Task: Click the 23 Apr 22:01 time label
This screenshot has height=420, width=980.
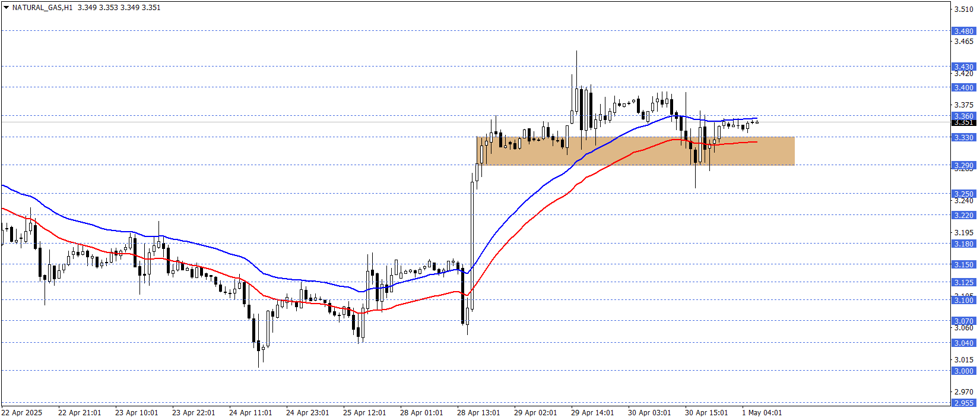Action: click(x=194, y=413)
